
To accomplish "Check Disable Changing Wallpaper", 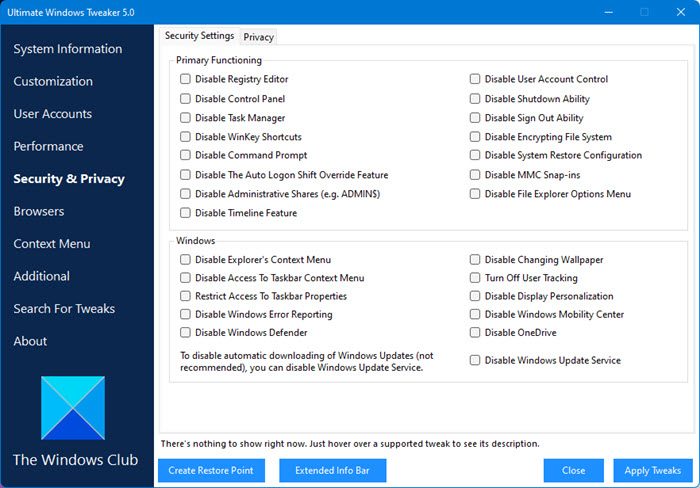I will (x=475, y=259).
